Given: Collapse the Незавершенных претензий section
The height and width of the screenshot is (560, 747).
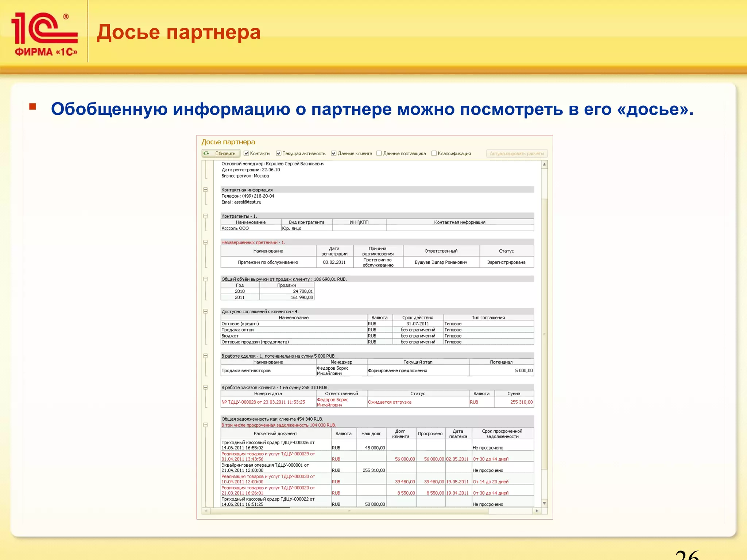Looking at the screenshot, I should point(205,242).
